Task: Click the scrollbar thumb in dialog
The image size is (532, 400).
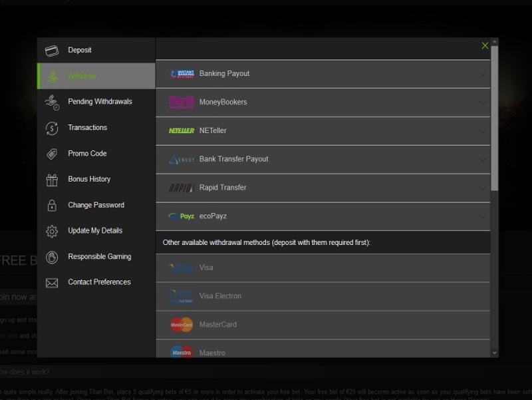Action: (495, 118)
